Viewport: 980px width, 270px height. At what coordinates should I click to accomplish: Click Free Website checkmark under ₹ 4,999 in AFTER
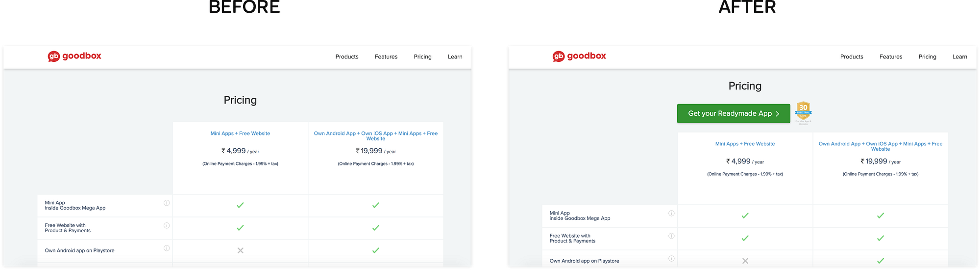(745, 238)
